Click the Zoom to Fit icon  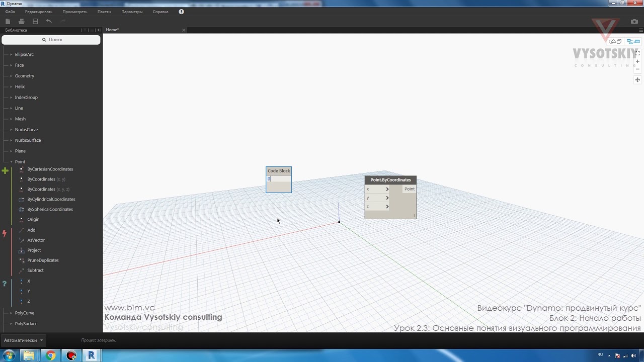pyautogui.click(x=637, y=53)
